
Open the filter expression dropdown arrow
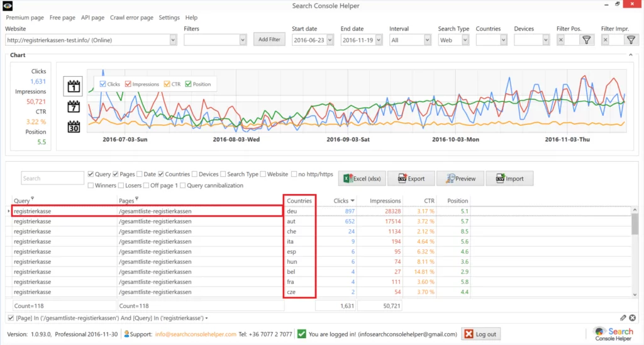[206, 319]
